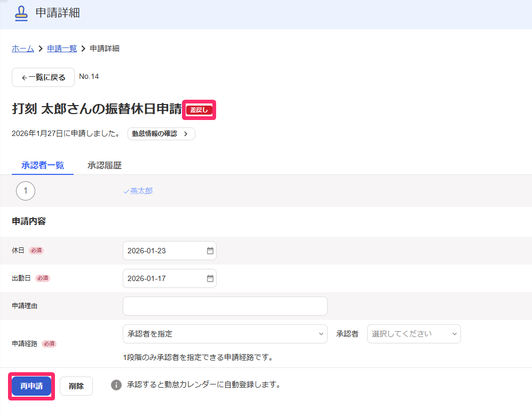Focus the 休日 date field 2026-01-23
The image size is (532, 417).
pyautogui.click(x=170, y=251)
